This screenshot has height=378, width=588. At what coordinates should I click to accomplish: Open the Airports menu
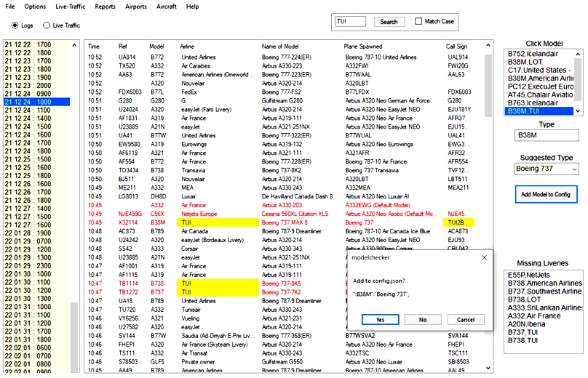tap(136, 7)
